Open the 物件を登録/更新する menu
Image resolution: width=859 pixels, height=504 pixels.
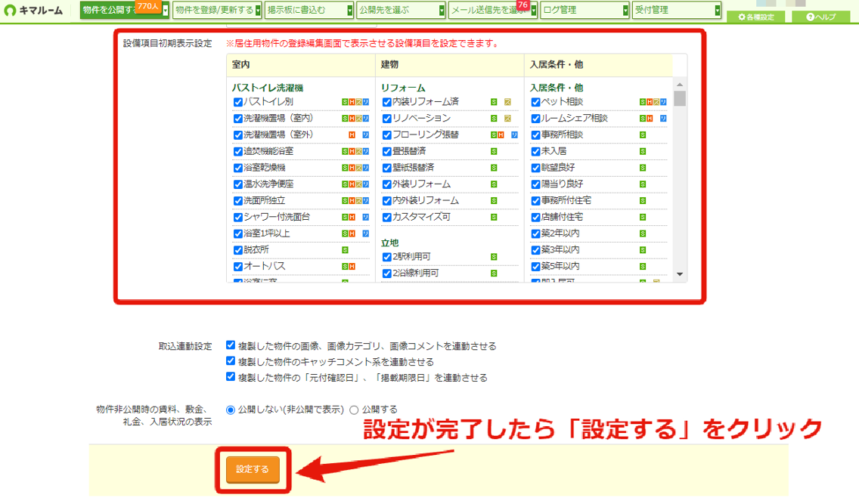[217, 11]
